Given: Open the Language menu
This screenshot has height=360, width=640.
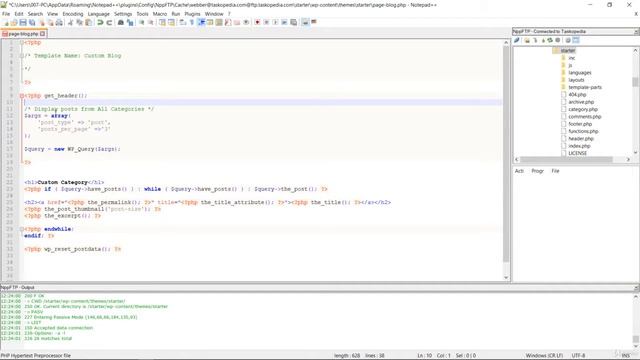Looking at the screenshot, I should coord(98,14).
